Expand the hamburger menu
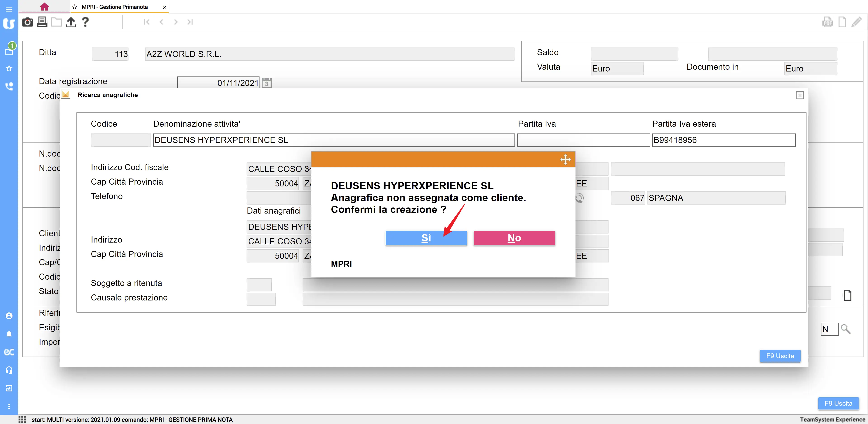The width and height of the screenshot is (868, 424). coord(9,9)
